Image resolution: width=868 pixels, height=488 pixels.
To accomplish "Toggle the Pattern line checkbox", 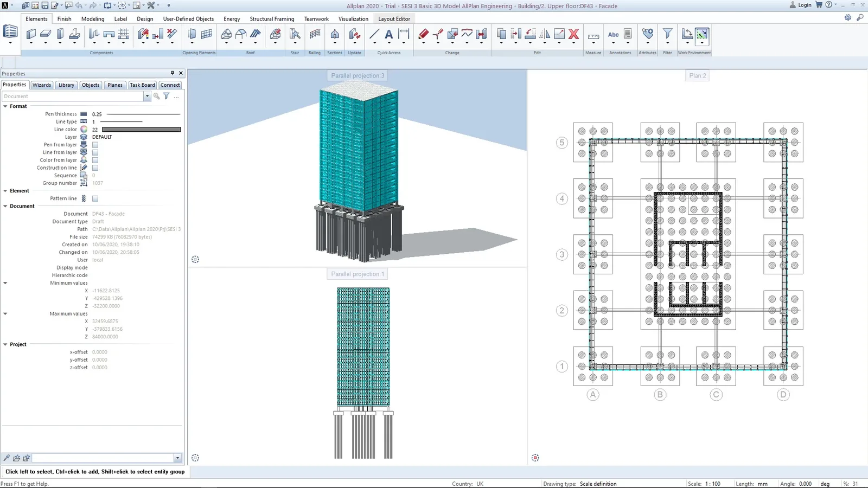I will [x=95, y=198].
